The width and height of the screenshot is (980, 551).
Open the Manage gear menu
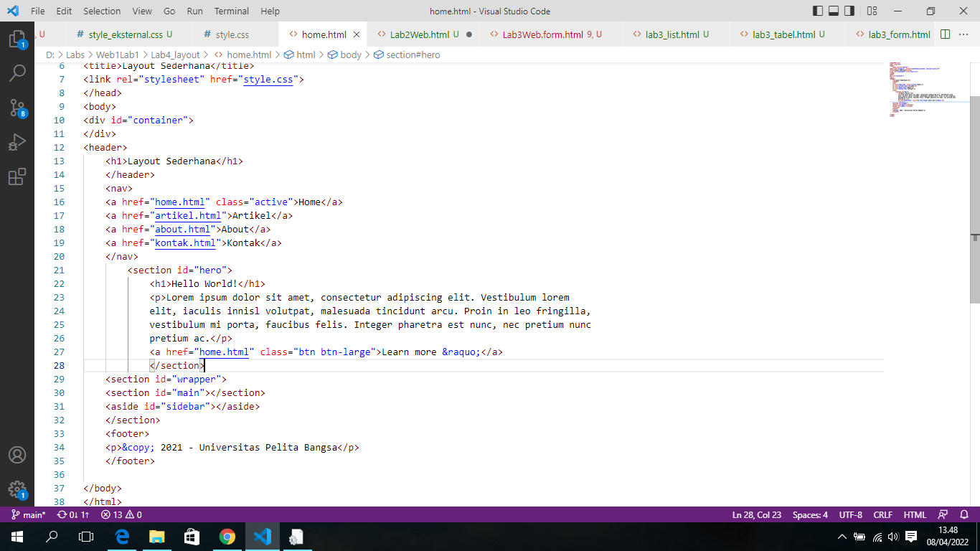18,489
